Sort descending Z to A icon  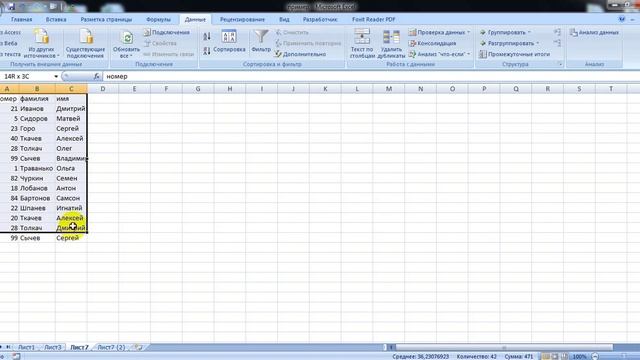[207, 51]
